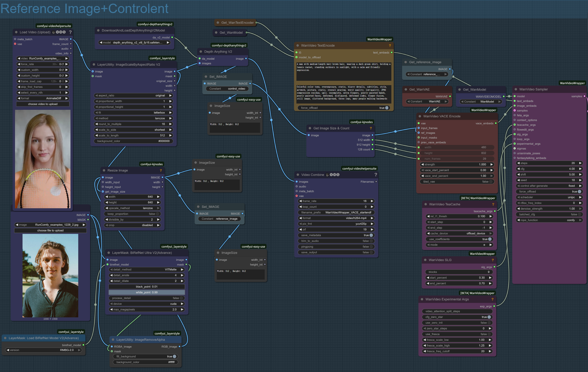Collapse the Load Video (Upload) node via its title dot
Image resolution: width=588 pixels, height=372 pixels.
tap(16, 32)
